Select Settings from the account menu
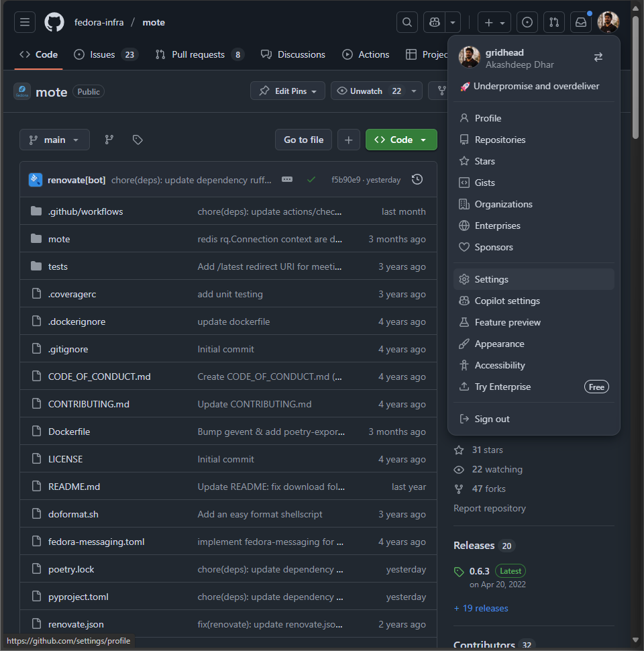The width and height of the screenshot is (644, 651). tap(491, 279)
